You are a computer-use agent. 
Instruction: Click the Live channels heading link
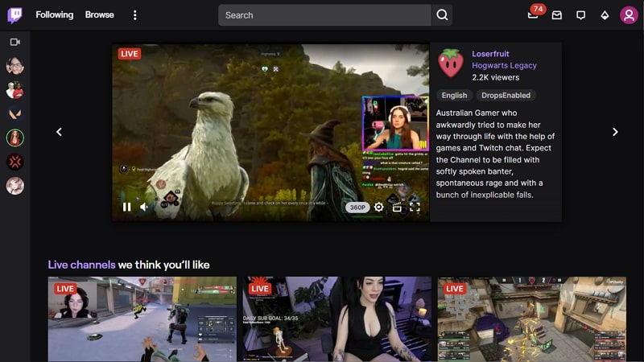82,265
